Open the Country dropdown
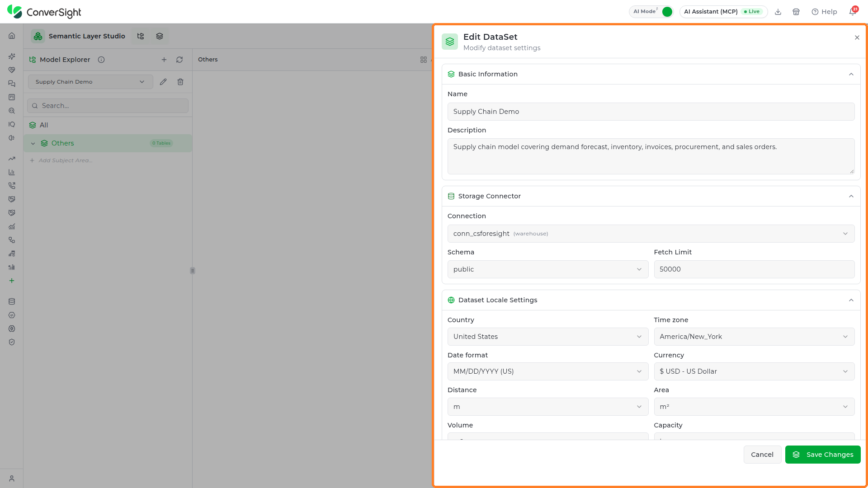The height and width of the screenshot is (488, 868). pyautogui.click(x=548, y=337)
